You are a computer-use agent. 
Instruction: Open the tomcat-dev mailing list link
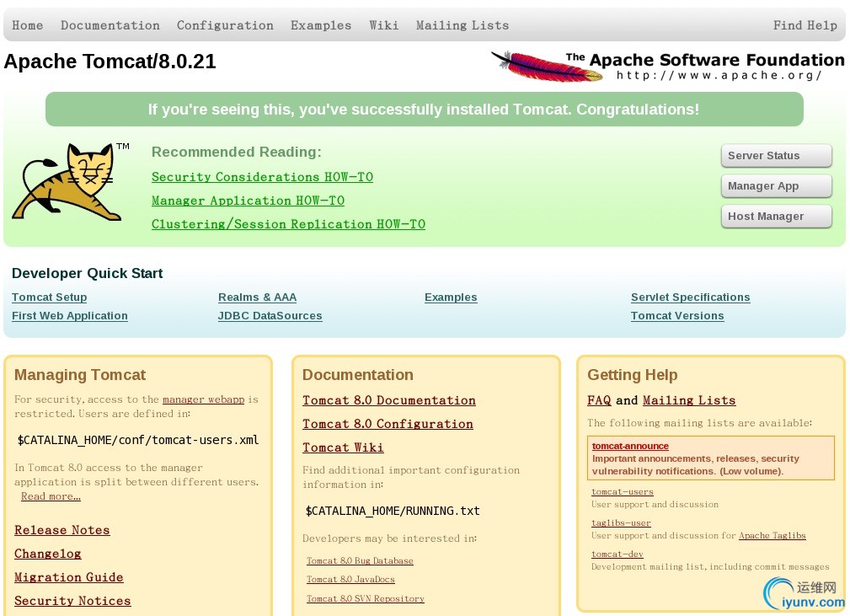point(617,554)
